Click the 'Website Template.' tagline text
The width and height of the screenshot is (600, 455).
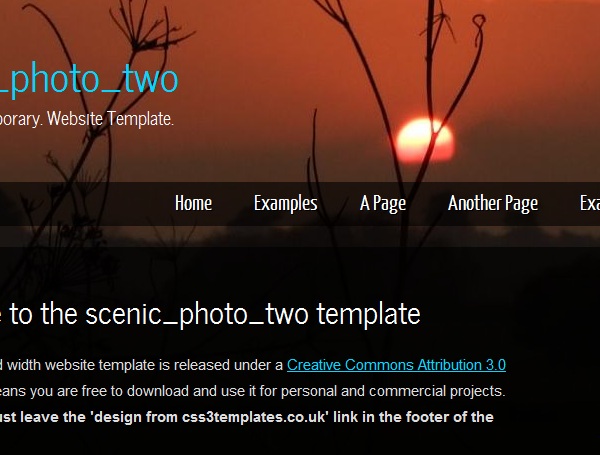coord(110,119)
